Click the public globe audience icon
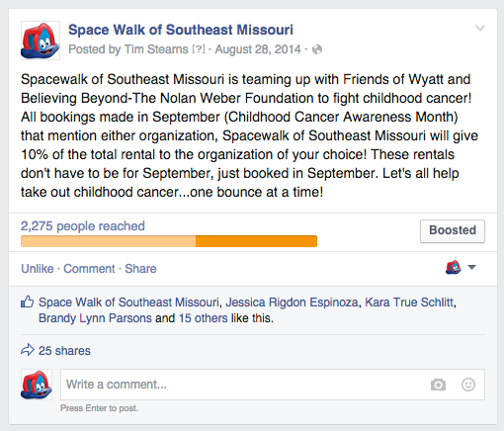Image resolution: width=504 pixels, height=431 pixels. 317,49
